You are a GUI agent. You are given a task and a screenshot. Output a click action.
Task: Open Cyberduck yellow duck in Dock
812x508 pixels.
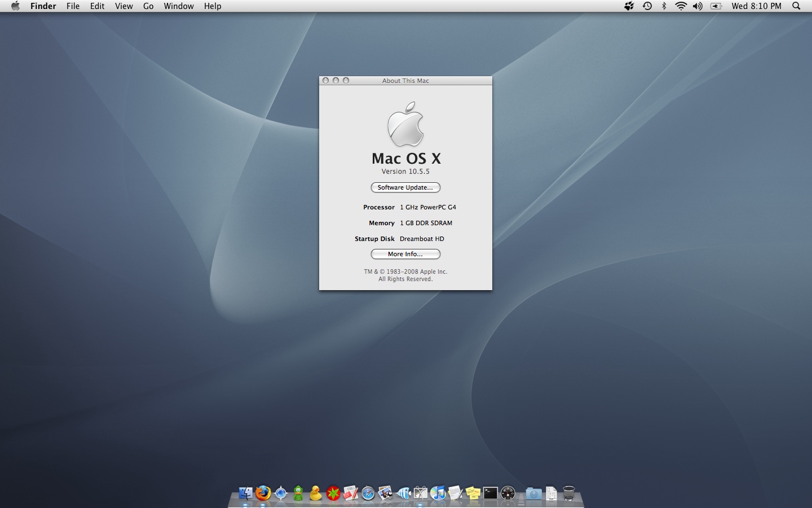[x=316, y=493]
